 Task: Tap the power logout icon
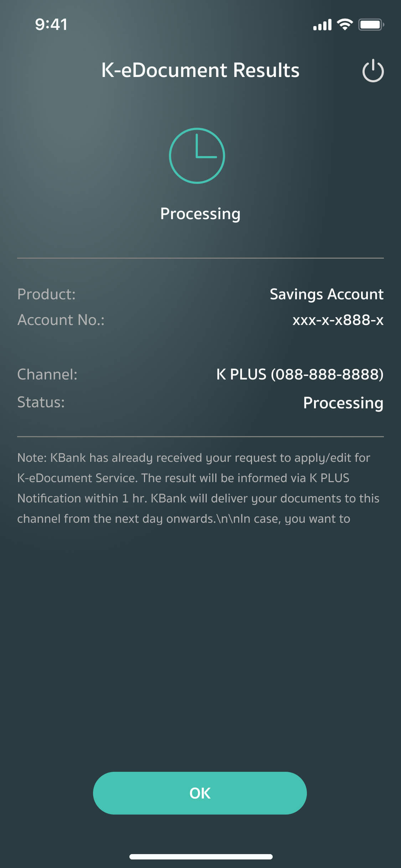(373, 71)
